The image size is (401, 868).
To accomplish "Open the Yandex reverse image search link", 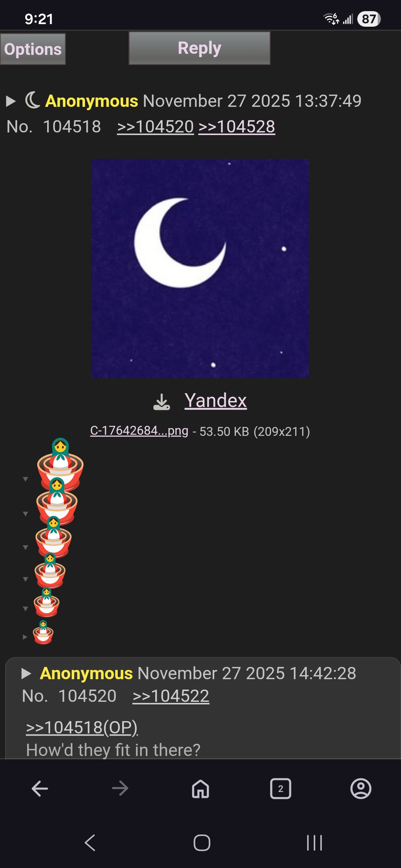I will (216, 401).
